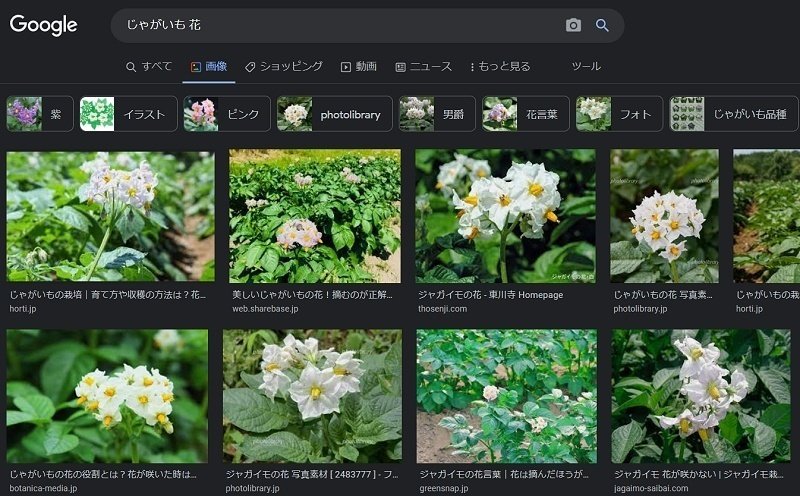Click the thosenji.com source text
800x496 pixels.
(442, 309)
